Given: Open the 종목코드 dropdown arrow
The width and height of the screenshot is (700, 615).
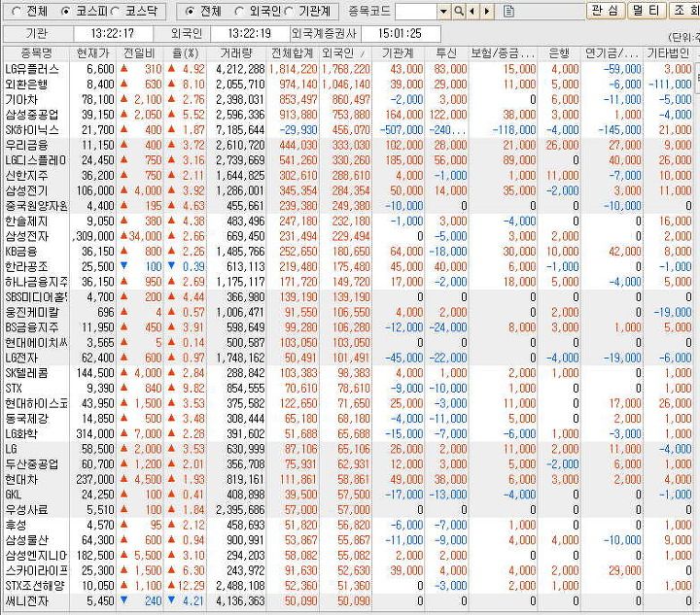Looking at the screenshot, I should pyautogui.click(x=443, y=11).
